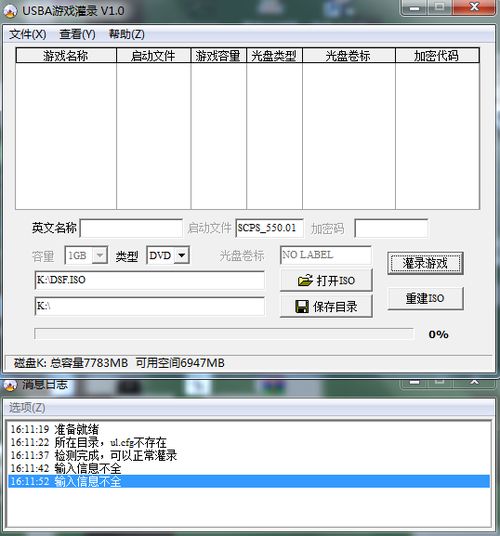This screenshot has height=536, width=500.
Task: Click the 重建ISO button
Action: pos(425,298)
